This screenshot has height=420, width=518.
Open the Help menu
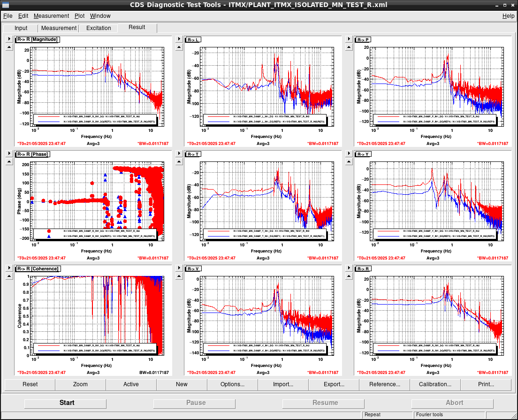click(x=508, y=16)
